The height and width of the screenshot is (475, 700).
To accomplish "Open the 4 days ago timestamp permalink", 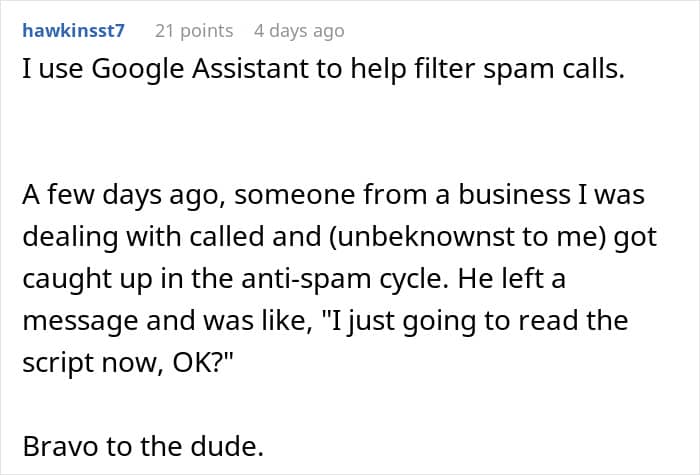I will pos(299,31).
